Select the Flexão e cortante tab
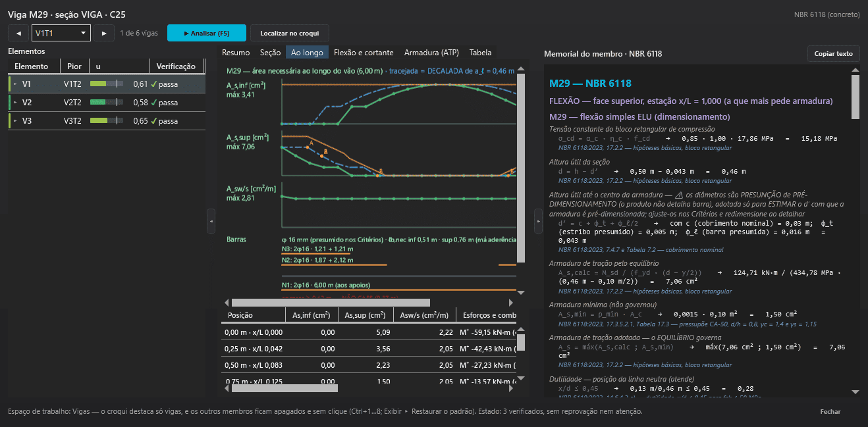 point(364,53)
